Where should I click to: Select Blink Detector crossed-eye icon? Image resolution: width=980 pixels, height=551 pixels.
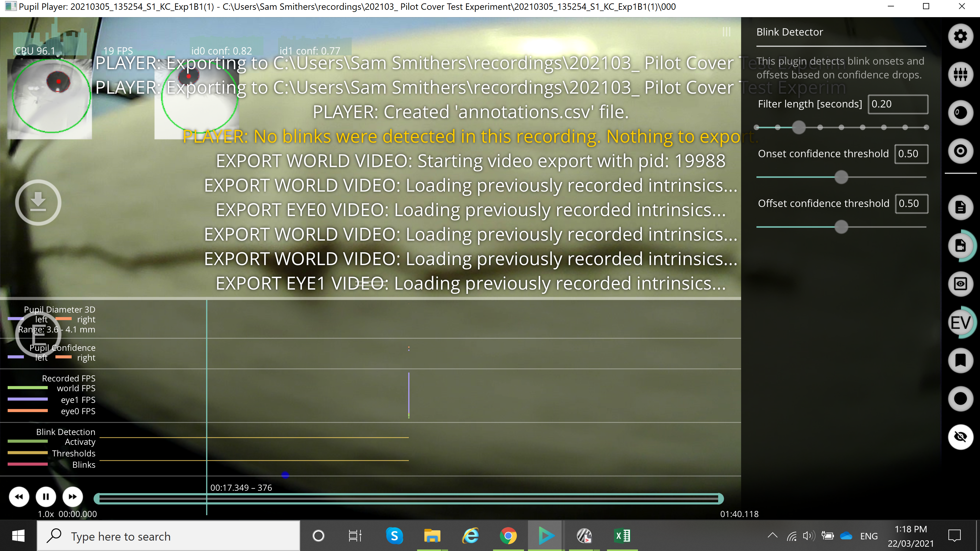point(960,437)
